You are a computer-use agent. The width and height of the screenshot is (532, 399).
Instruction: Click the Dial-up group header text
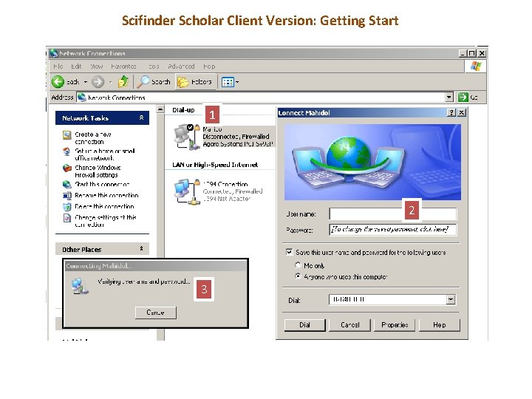click(x=183, y=110)
